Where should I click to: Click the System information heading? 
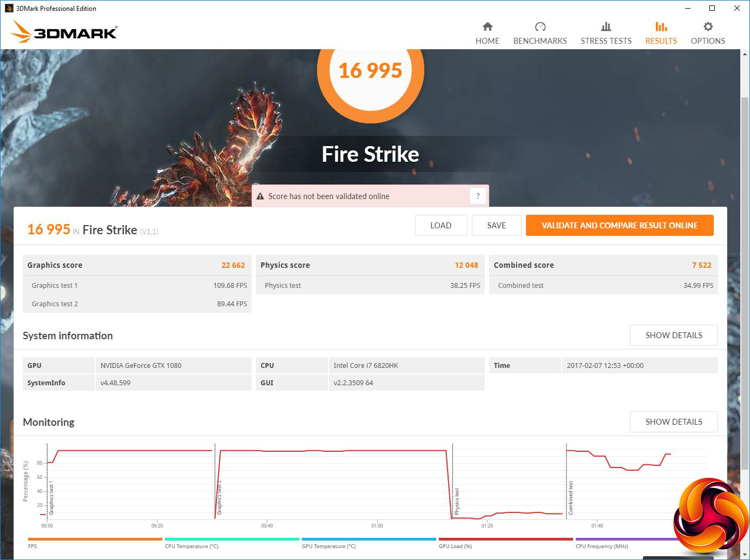coord(68,335)
